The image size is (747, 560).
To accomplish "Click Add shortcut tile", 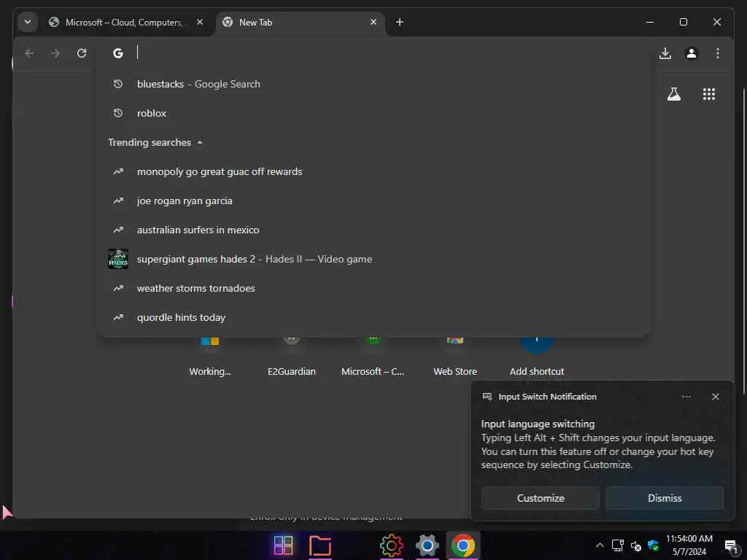I will [537, 357].
